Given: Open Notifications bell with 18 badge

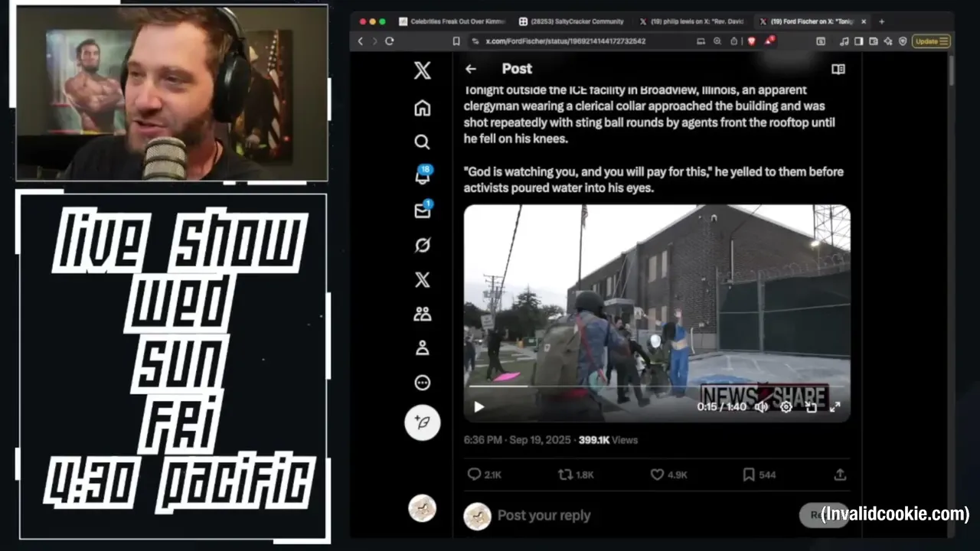Looking at the screenshot, I should tap(423, 175).
